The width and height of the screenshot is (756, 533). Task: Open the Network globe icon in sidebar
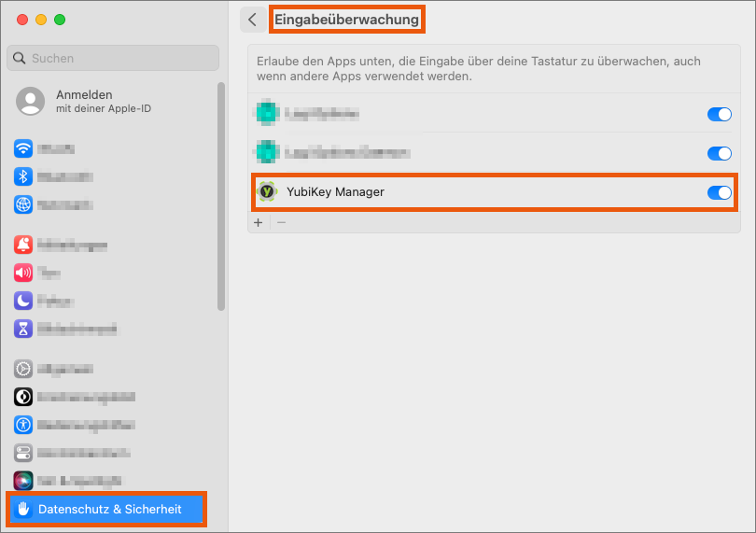(23, 204)
